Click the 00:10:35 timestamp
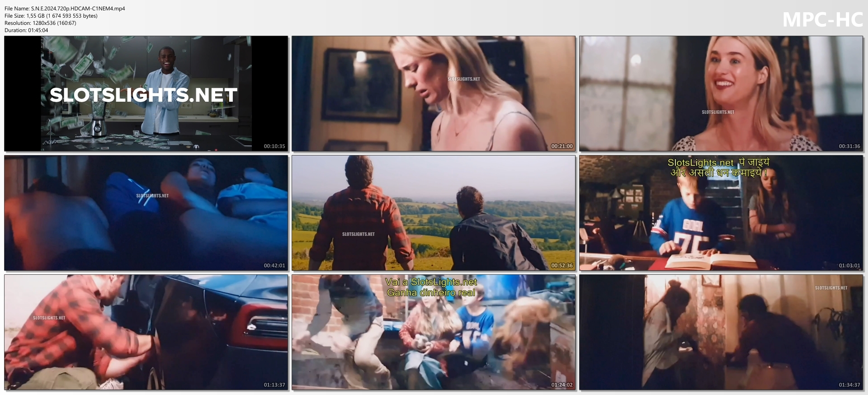The height and width of the screenshot is (395, 868). (274, 146)
